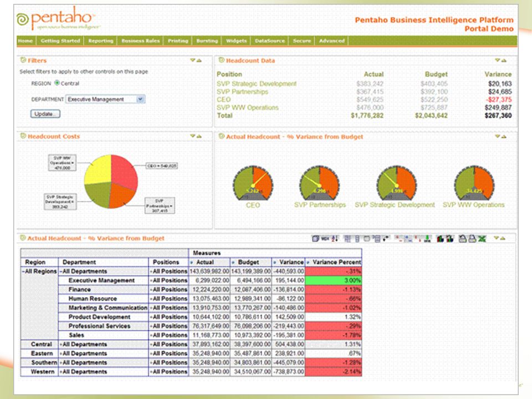Expand All Departments in the Western row
Image resolution: width=532 pixels, height=399 pixels.
61,372
